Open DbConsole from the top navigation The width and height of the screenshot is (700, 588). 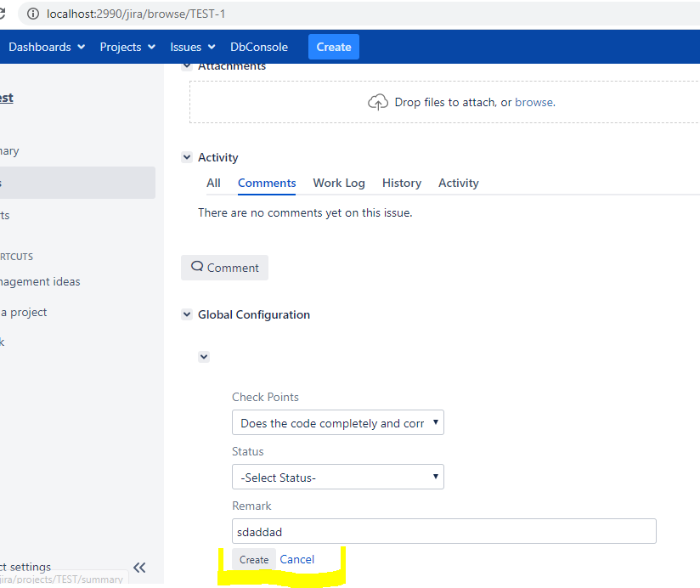click(x=259, y=47)
